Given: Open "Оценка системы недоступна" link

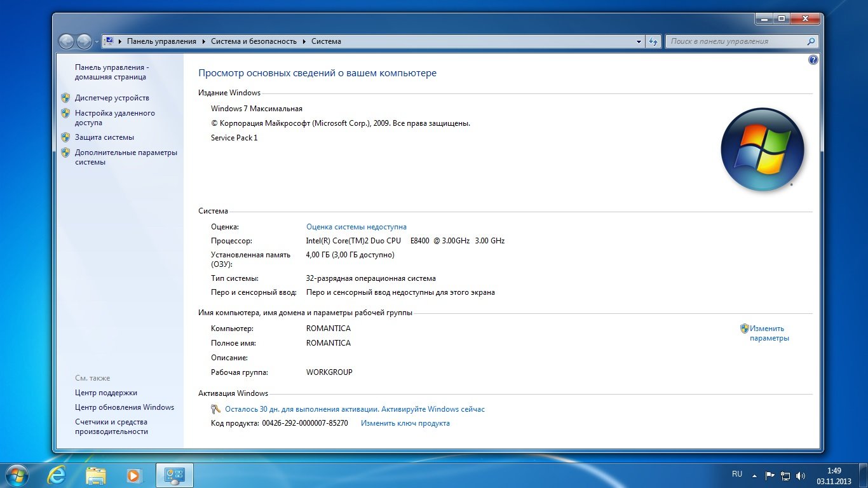Looking at the screenshot, I should click(356, 227).
